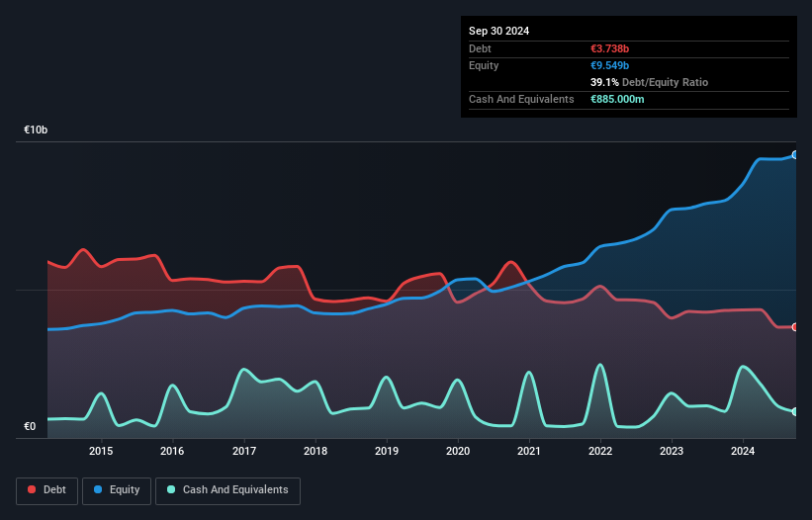Click the blue Equity legend dot

tap(98, 489)
